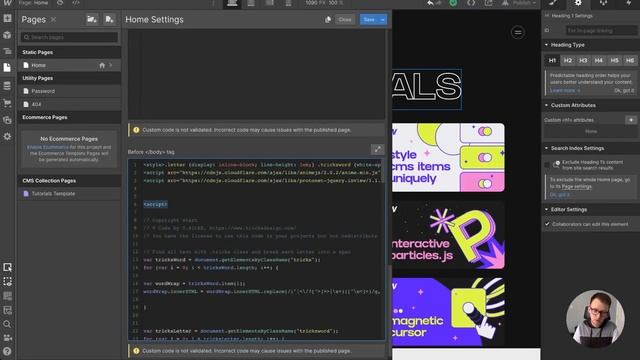Open the Navigator panel

coord(7,51)
